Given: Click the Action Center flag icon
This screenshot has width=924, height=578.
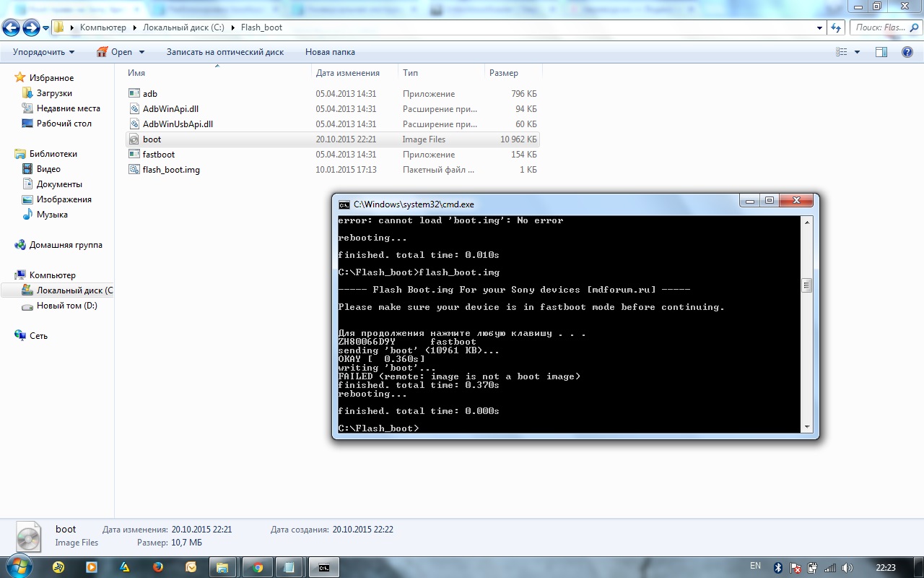Looking at the screenshot, I should coord(796,568).
